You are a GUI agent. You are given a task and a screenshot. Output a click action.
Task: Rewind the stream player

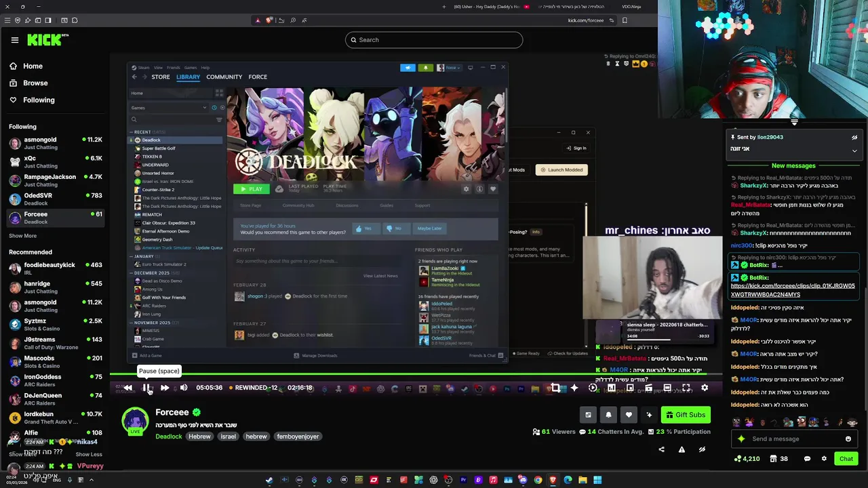click(127, 388)
